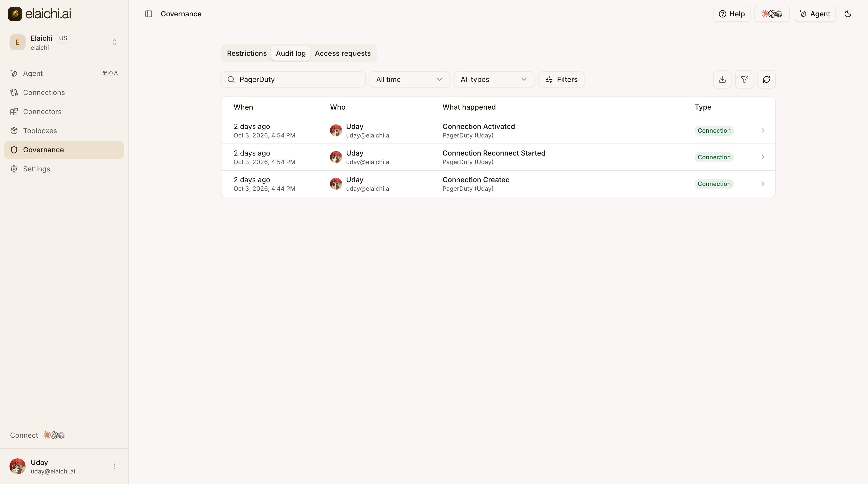Click the Type column header
This screenshot has width=868, height=484.
(x=702, y=107)
